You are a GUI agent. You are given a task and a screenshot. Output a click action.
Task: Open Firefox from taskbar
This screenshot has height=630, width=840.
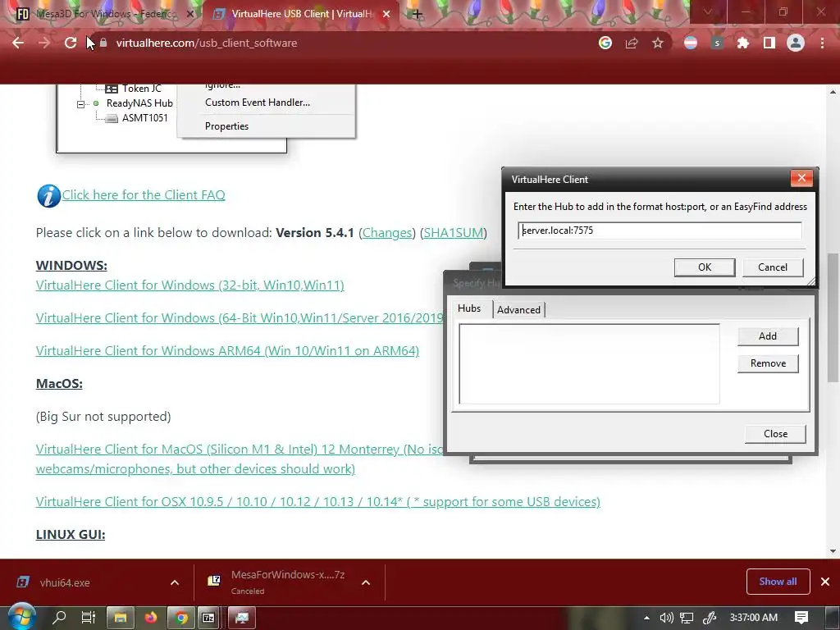151,618
